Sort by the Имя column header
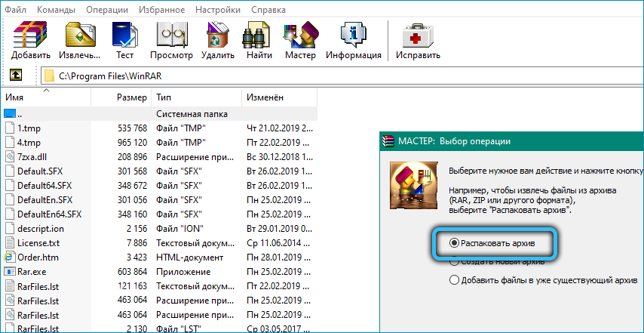644x333 pixels. (45, 97)
